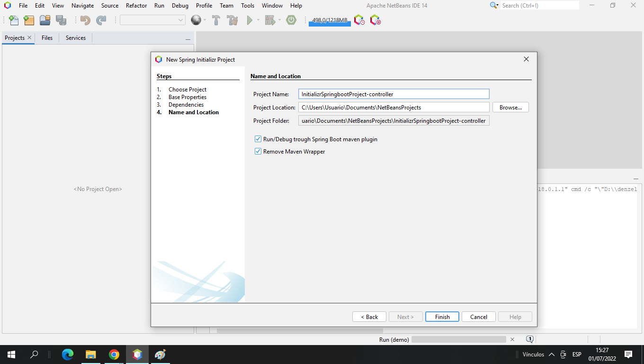Click the Project Name input field

[x=394, y=94]
